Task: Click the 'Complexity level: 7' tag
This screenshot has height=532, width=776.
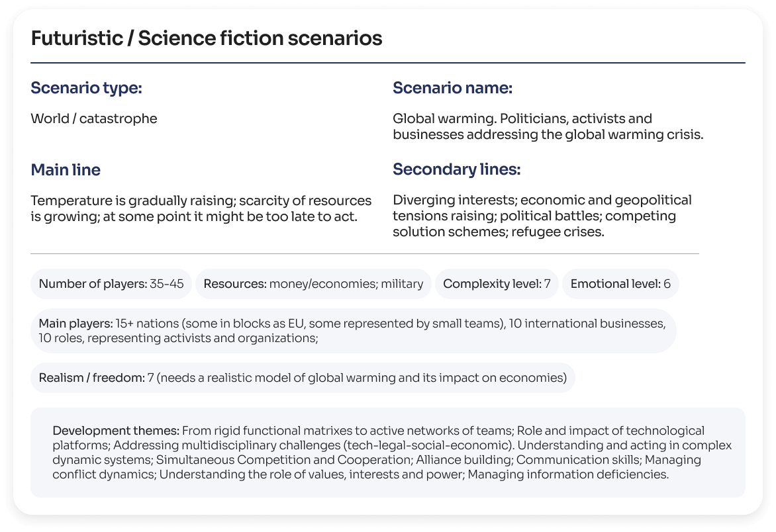Action: coord(497,285)
